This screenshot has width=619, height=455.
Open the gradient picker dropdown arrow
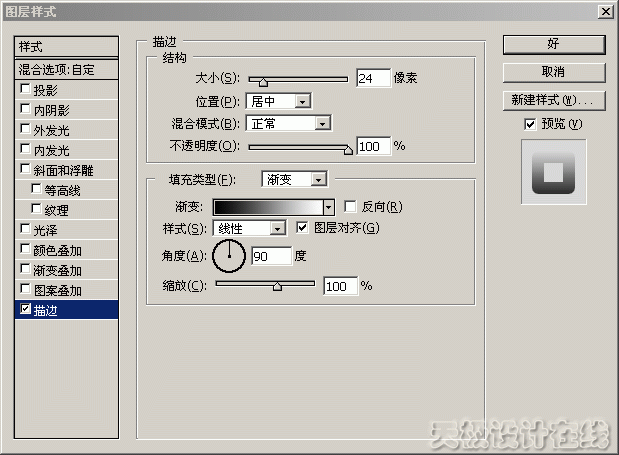coord(328,207)
